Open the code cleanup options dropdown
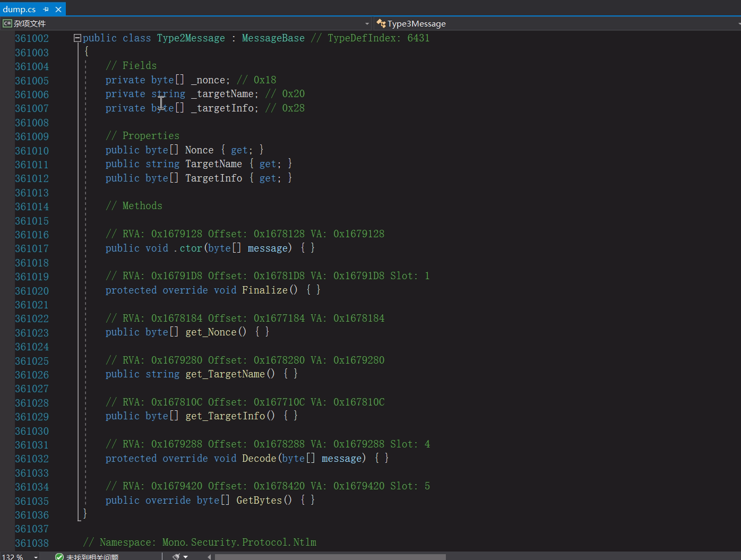The height and width of the screenshot is (560, 741). tap(185, 556)
